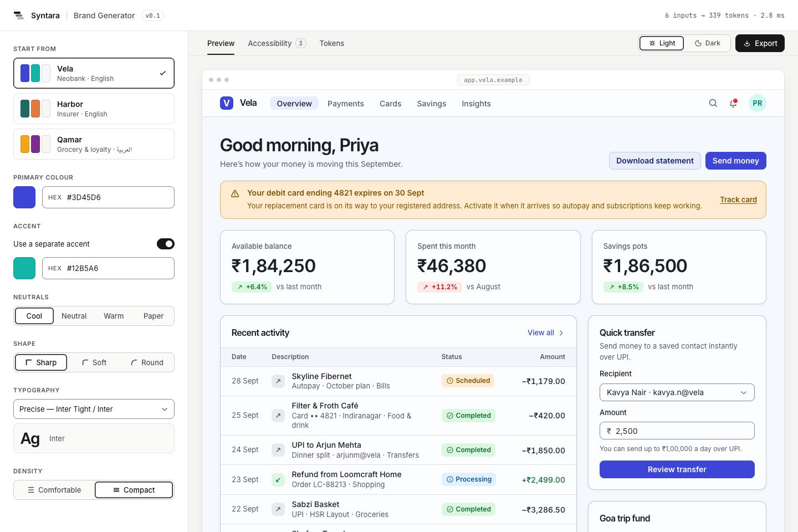The height and width of the screenshot is (532, 798).
Task: Click the +8.5% savings trend badge
Action: (x=623, y=287)
